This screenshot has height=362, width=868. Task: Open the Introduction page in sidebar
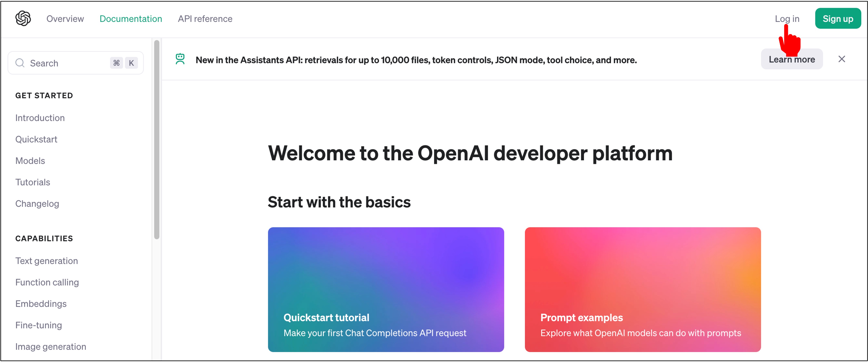[40, 118]
